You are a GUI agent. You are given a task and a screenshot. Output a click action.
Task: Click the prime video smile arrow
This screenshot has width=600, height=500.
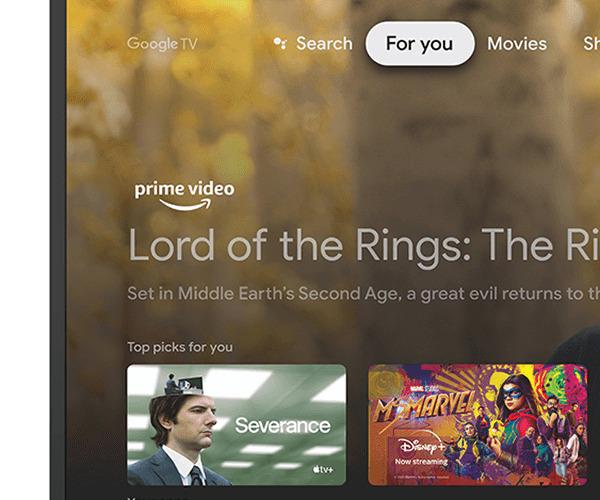pyautogui.click(x=186, y=205)
